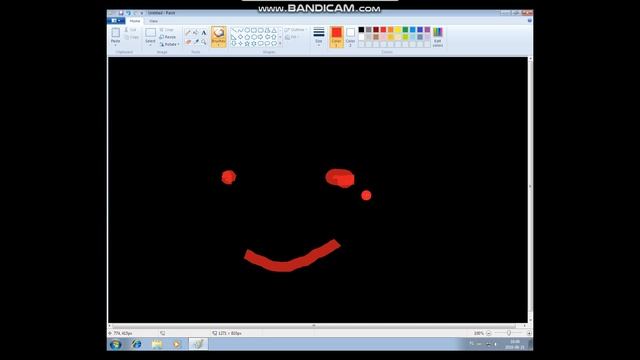Image resolution: width=640 pixels, height=360 pixels.
Task: Open Internet Explorer from taskbar
Action: 136,344
